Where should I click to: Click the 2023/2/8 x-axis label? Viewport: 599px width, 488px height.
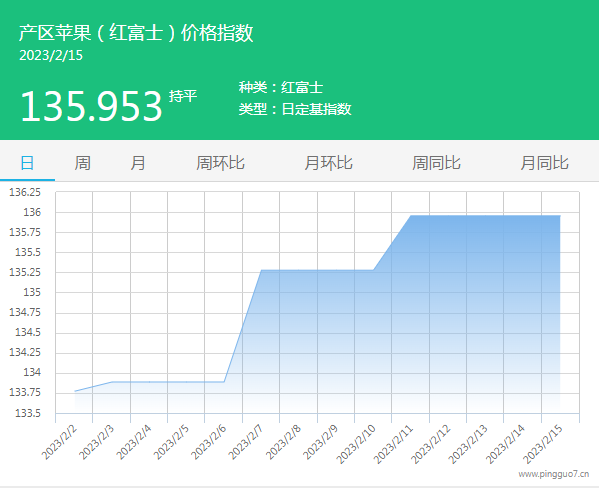pos(283,443)
